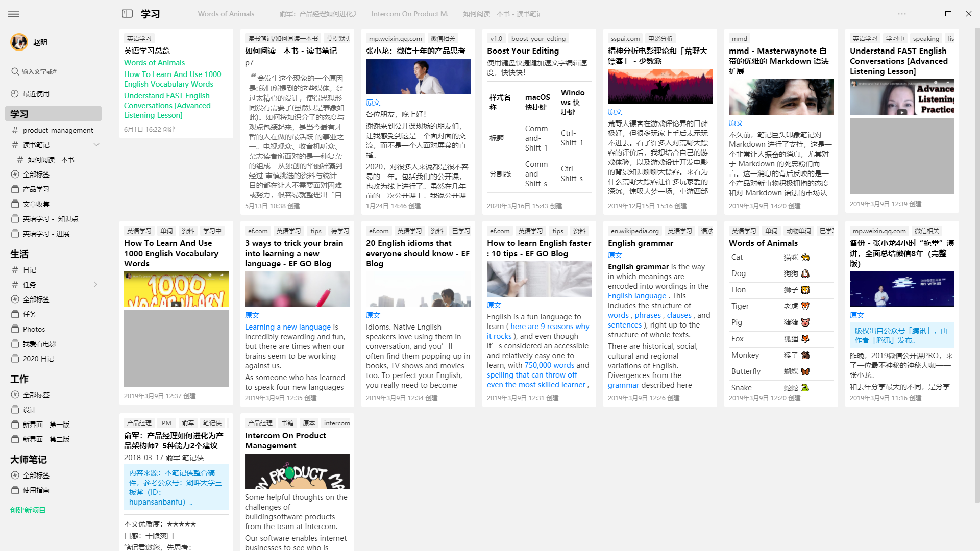Toggle the sidebar panel icon

128,14
